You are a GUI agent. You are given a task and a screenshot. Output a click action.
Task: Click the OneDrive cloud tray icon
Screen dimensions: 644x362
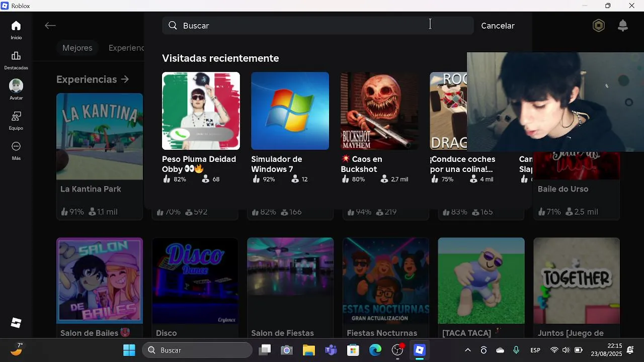coord(500,350)
